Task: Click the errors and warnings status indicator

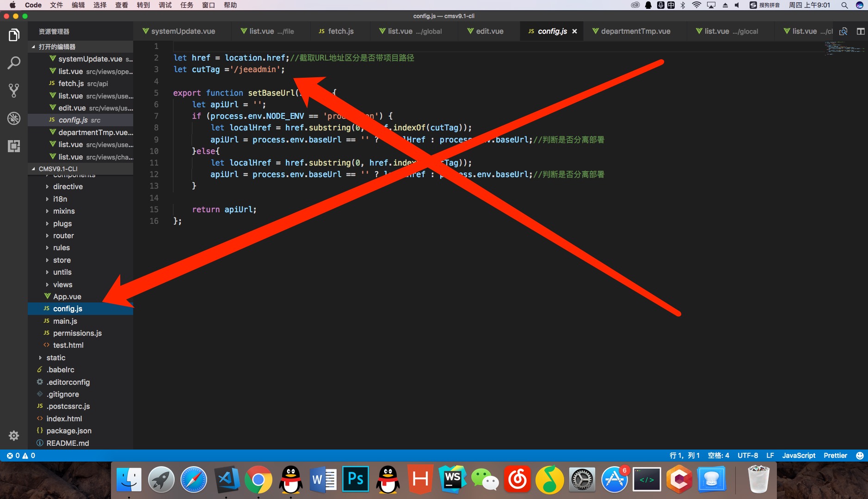Action: pyautogui.click(x=21, y=456)
